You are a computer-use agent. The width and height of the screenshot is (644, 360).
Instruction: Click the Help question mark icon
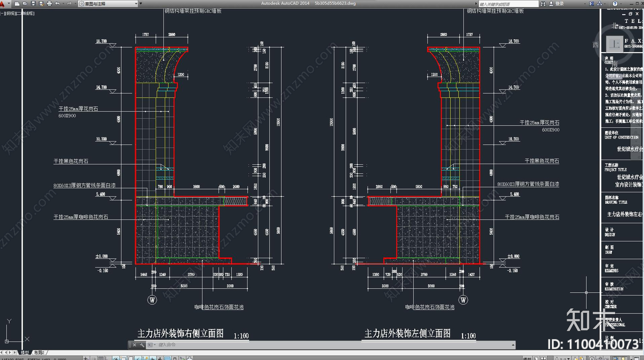pos(615,4)
